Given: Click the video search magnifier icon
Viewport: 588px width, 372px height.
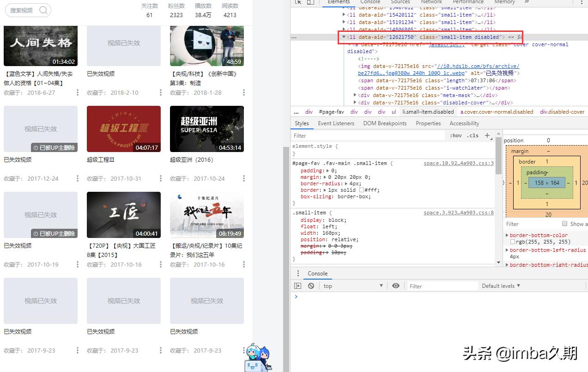Looking at the screenshot, I should [44, 10].
